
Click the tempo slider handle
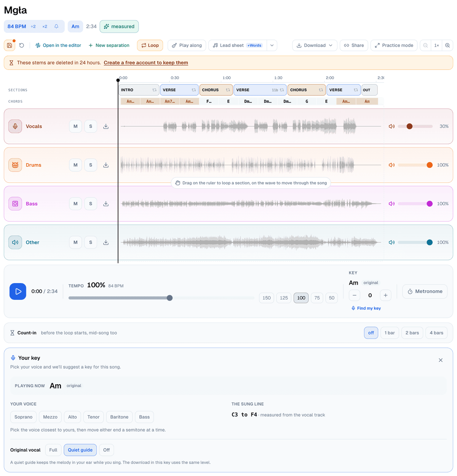click(x=170, y=298)
